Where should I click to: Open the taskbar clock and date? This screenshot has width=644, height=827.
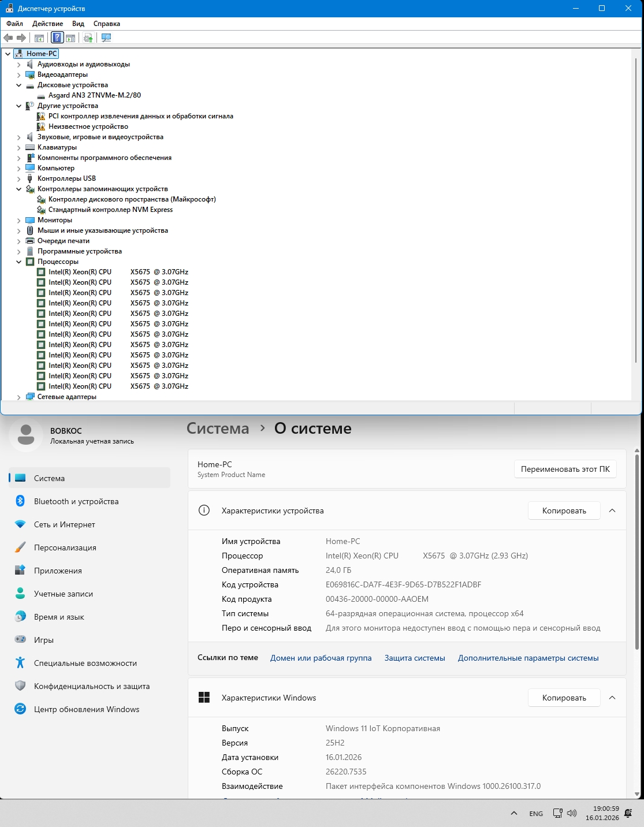pos(602,813)
